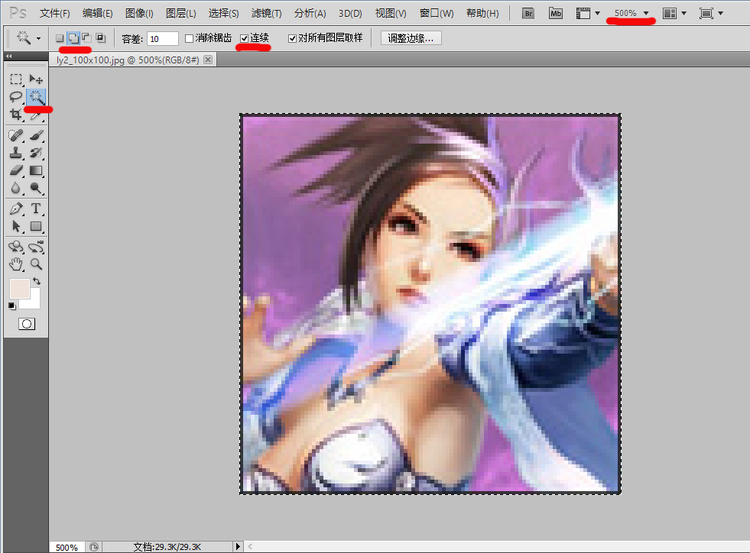Open the 3D(D) menu

click(350, 13)
